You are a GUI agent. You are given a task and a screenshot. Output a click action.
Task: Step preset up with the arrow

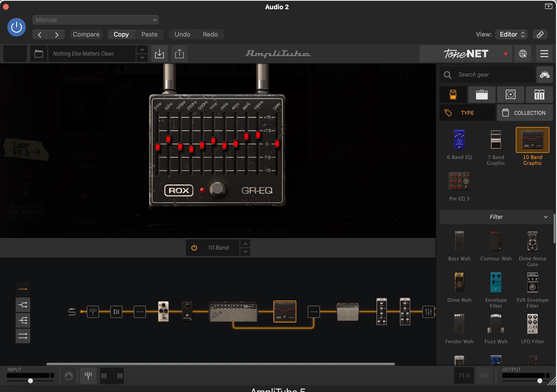pos(142,50)
